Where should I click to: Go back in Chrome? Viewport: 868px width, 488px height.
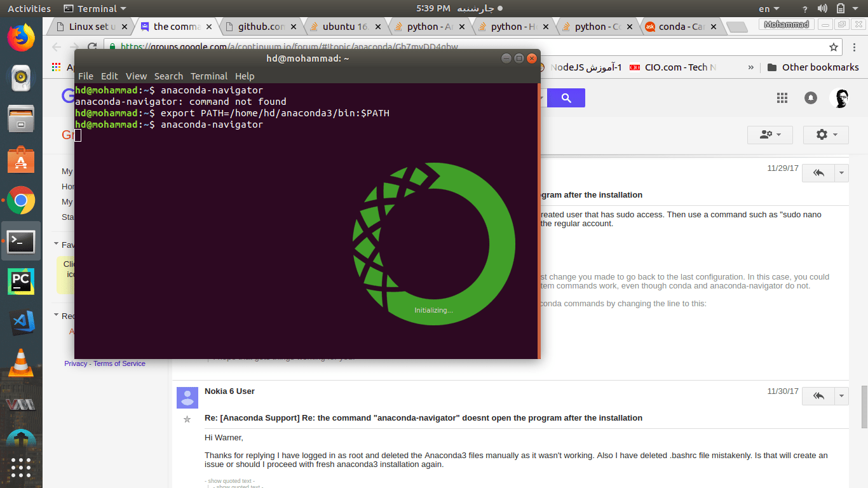(x=57, y=47)
